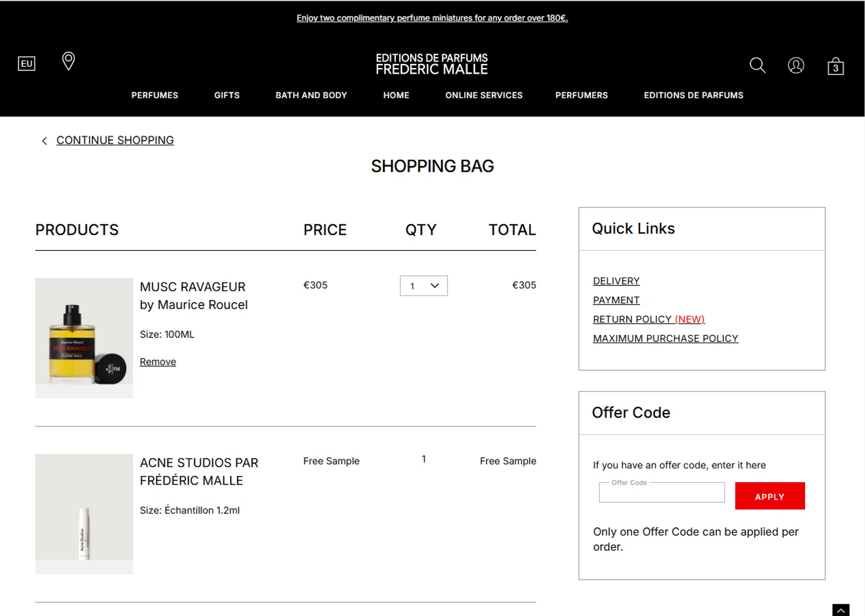Click the Size: 100ML text

pos(167,335)
